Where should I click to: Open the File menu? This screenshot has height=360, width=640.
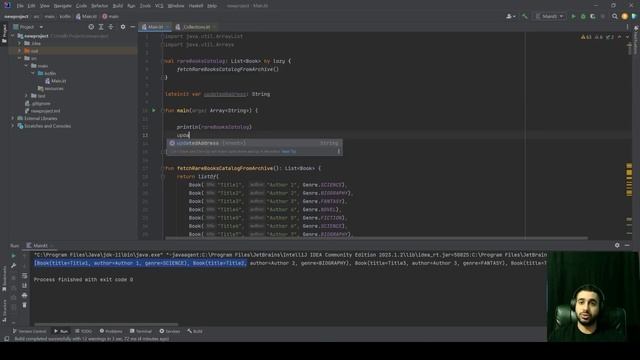[20, 6]
